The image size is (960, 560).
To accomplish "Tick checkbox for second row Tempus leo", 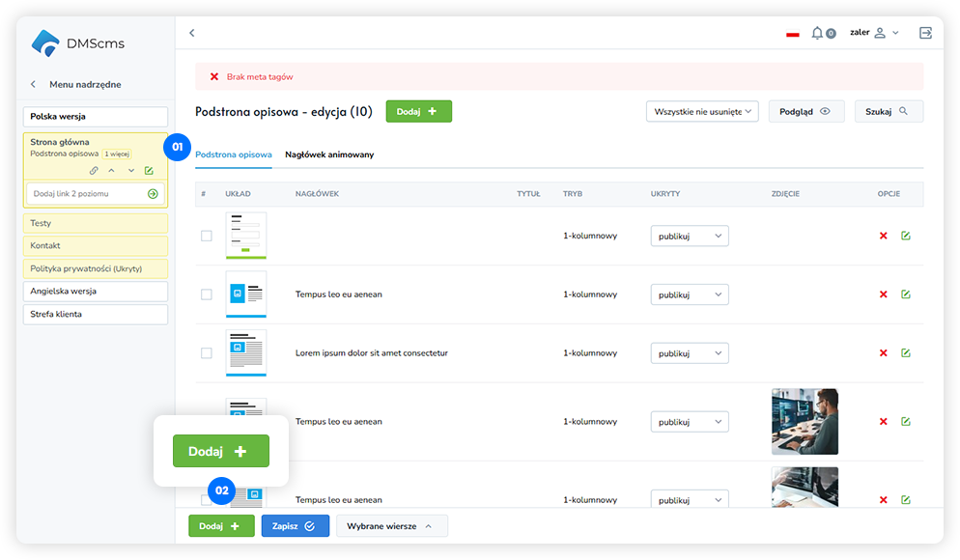I will (x=206, y=294).
